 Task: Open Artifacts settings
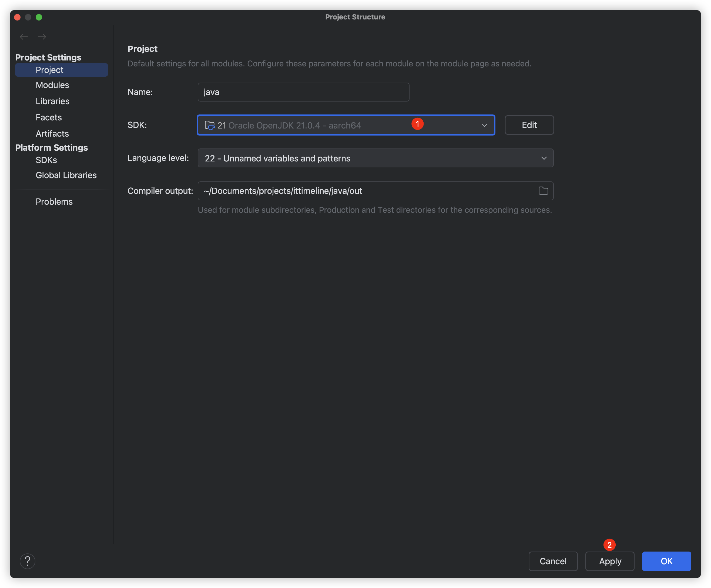52,134
